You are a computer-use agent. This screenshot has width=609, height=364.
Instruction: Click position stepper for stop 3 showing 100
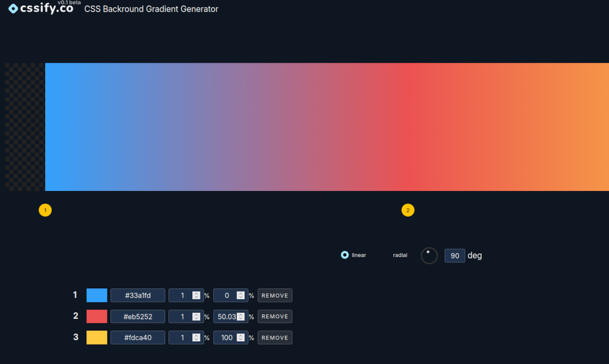tap(241, 338)
